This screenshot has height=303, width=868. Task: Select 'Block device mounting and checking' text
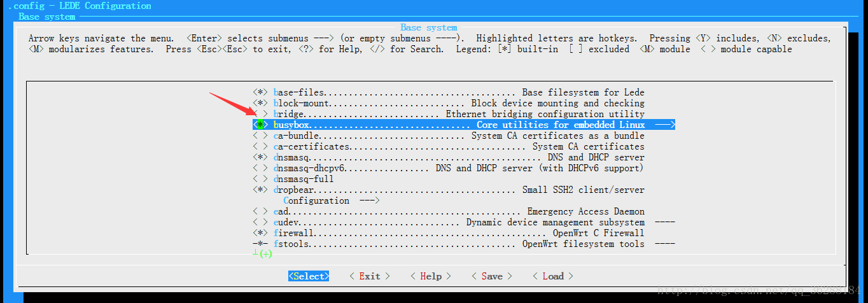tap(558, 103)
